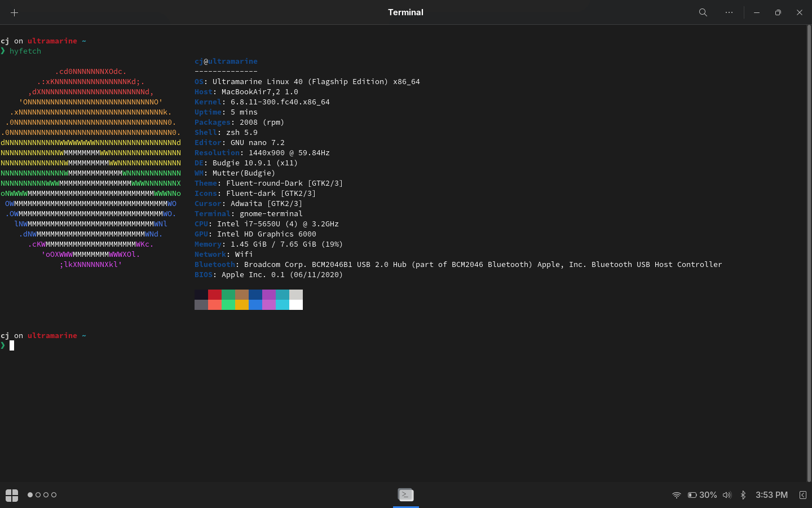Open the three-dots terminal menu
The width and height of the screenshot is (812, 508).
(x=729, y=12)
